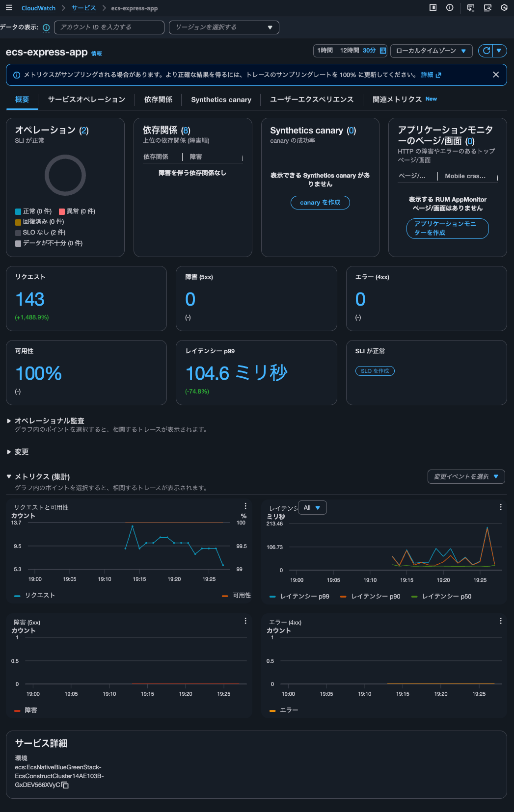Viewport: 514px width, 812px height.
Task: Select the 1時間 time range
Action: 325,51
